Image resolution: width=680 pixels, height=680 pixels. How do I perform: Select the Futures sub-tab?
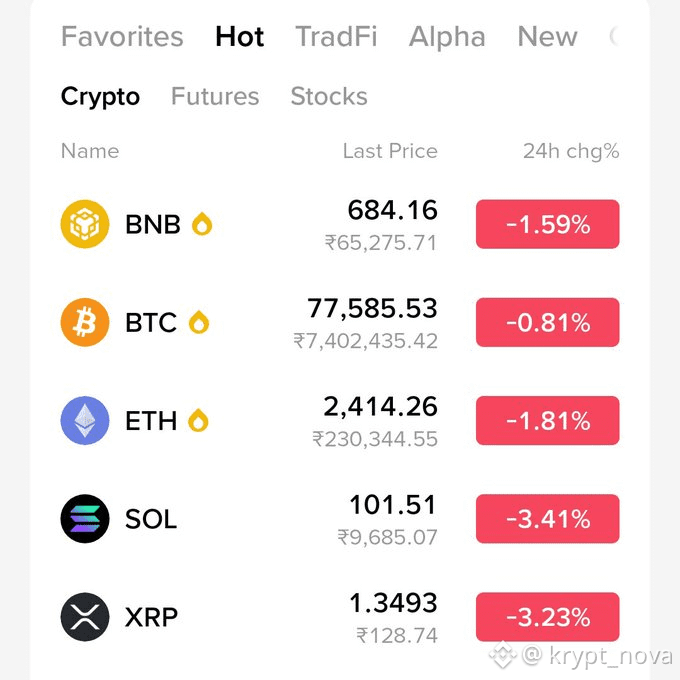(215, 96)
